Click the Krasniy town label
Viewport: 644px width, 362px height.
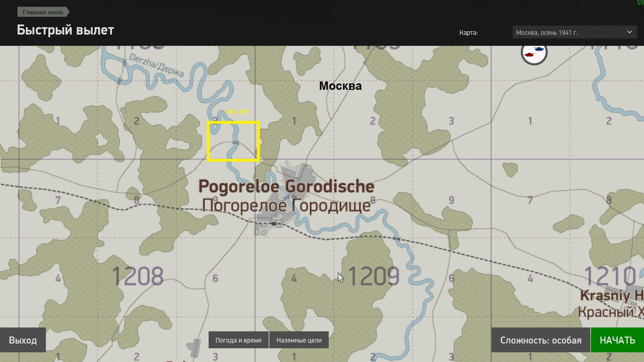tap(612, 295)
